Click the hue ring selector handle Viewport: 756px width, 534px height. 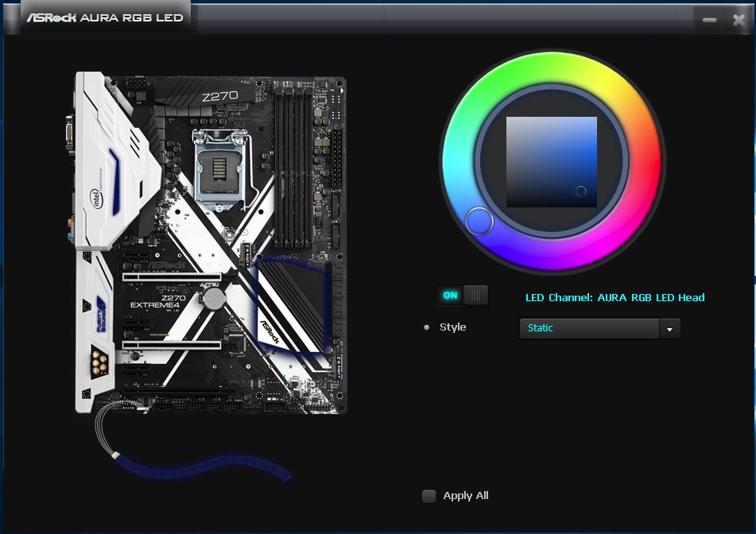[x=479, y=221]
